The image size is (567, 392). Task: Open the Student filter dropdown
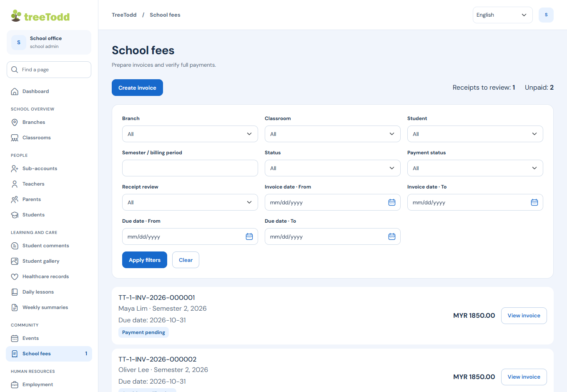click(x=475, y=134)
